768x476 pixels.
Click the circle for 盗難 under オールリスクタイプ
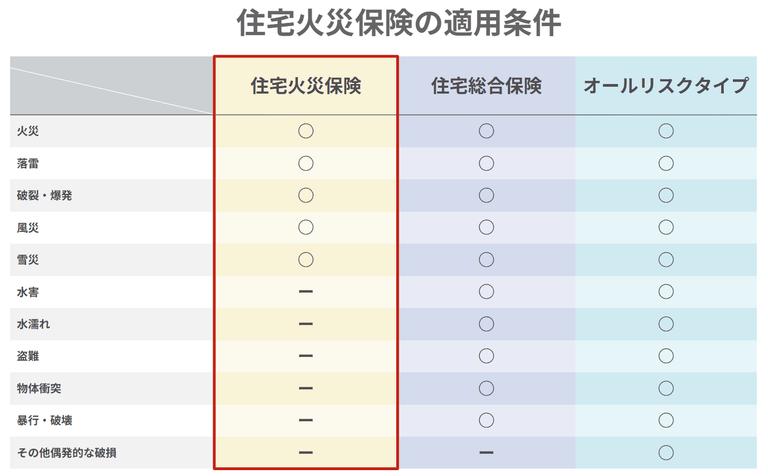tap(666, 355)
